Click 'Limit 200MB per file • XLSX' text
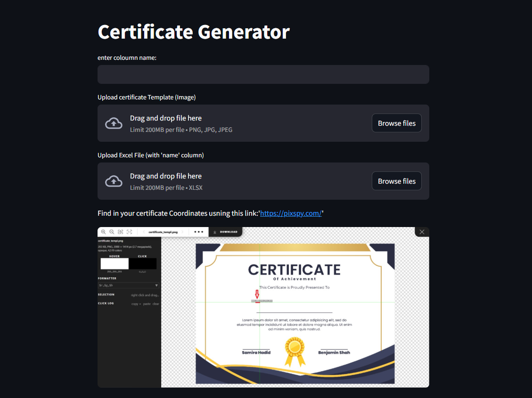This screenshot has height=398, width=532. coord(166,188)
